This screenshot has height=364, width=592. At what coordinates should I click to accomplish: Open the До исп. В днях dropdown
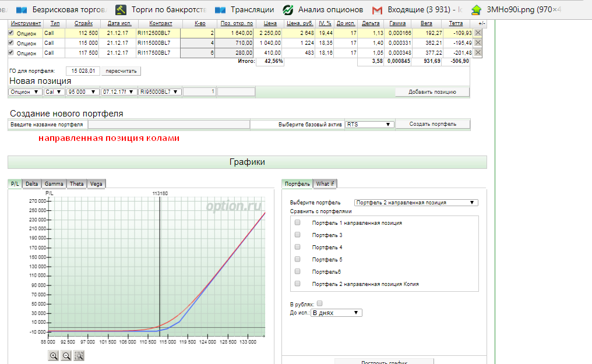(336, 313)
